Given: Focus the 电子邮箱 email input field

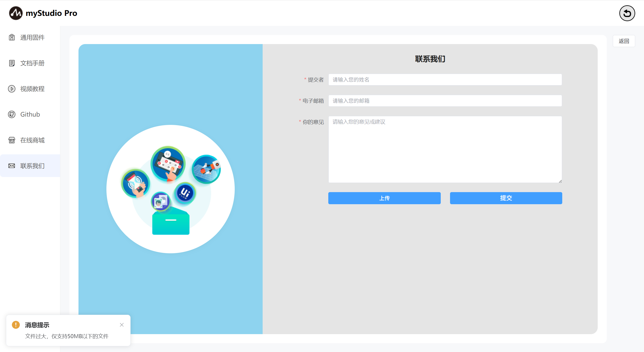Looking at the screenshot, I should point(445,101).
